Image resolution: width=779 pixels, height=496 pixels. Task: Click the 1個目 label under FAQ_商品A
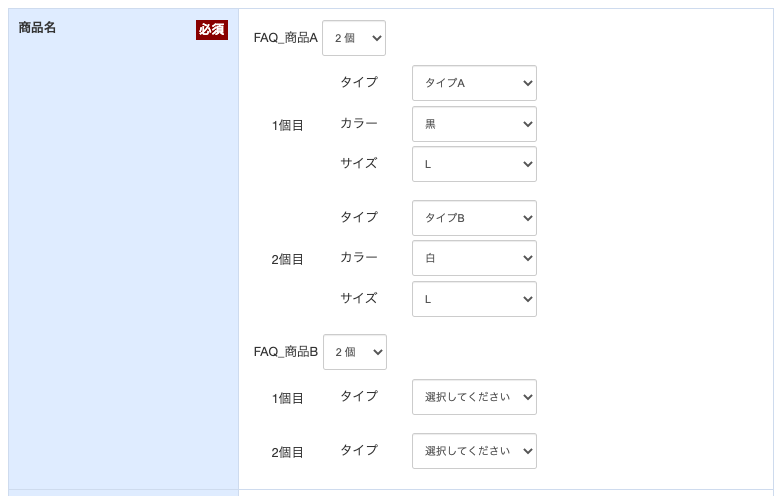287,125
